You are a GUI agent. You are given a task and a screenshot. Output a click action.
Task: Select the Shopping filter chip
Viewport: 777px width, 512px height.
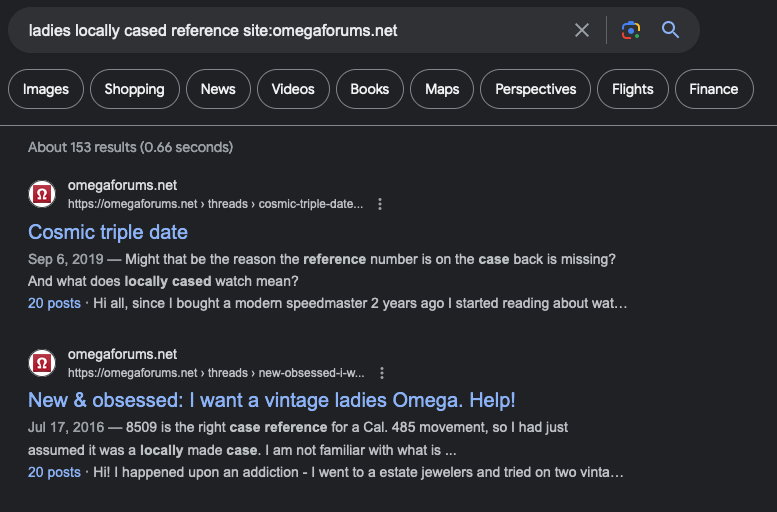[134, 89]
